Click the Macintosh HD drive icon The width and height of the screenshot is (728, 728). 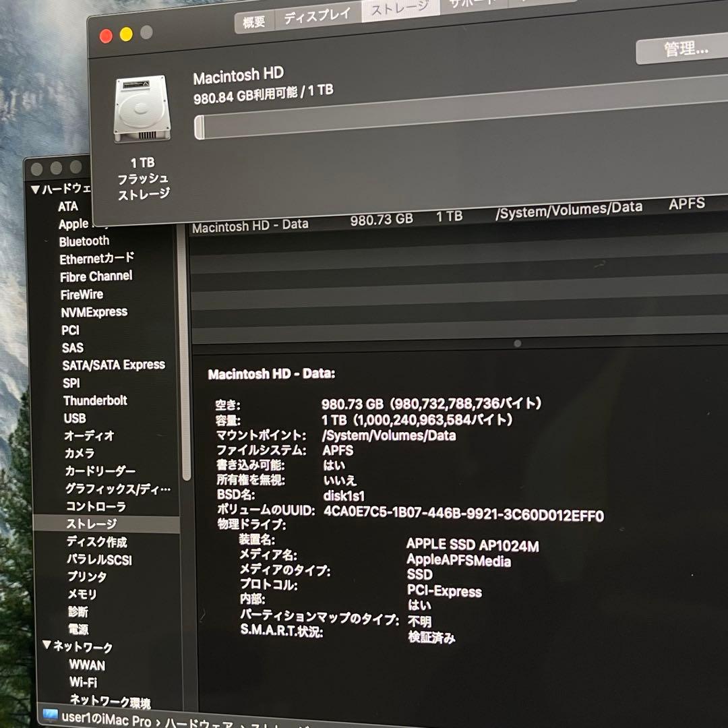142,109
